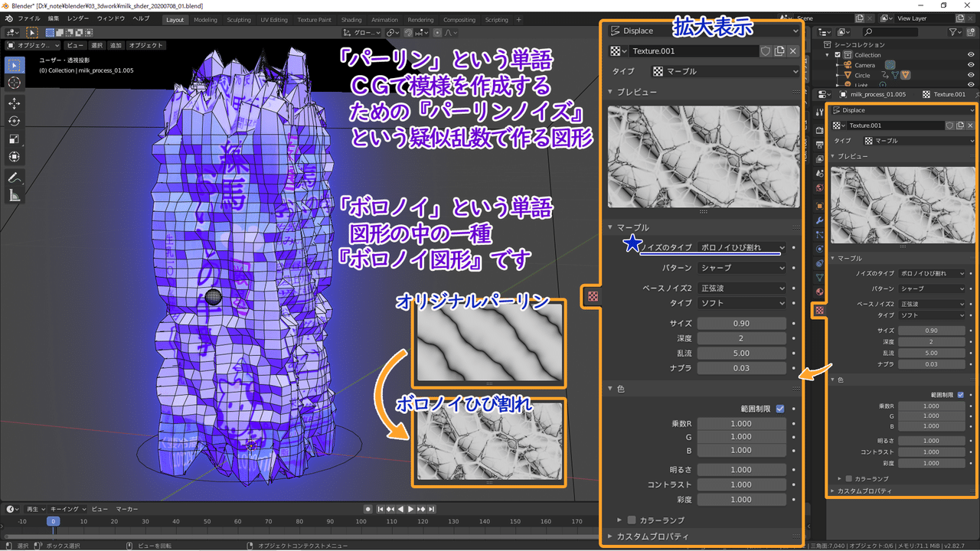Viewport: 980px width, 551px height.
Task: Open the ファイル menu
Action: [x=28, y=19]
